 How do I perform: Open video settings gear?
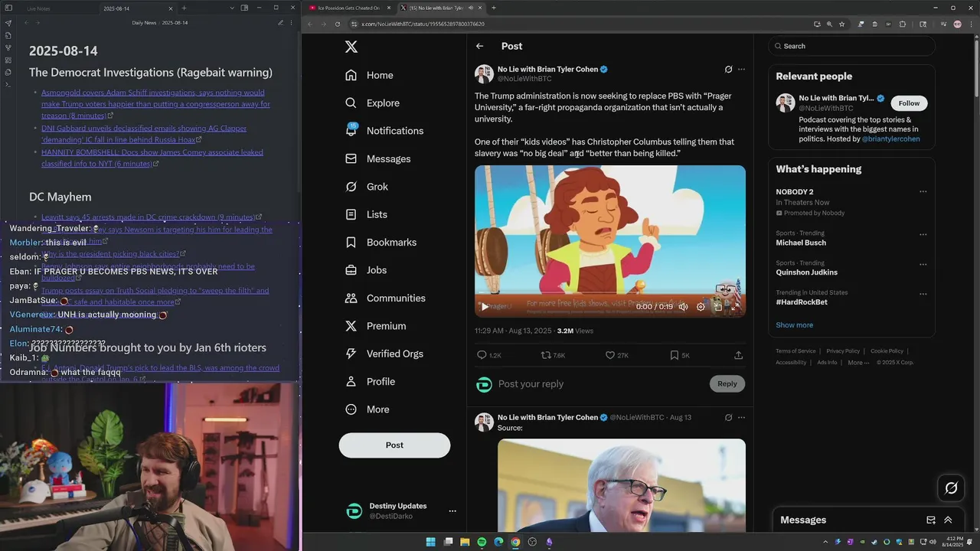coord(701,307)
